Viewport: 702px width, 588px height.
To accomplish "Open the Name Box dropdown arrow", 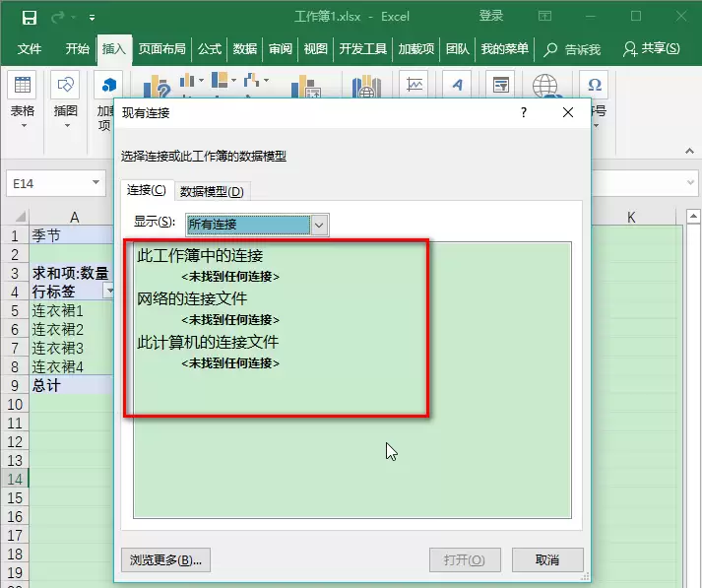I will click(96, 183).
